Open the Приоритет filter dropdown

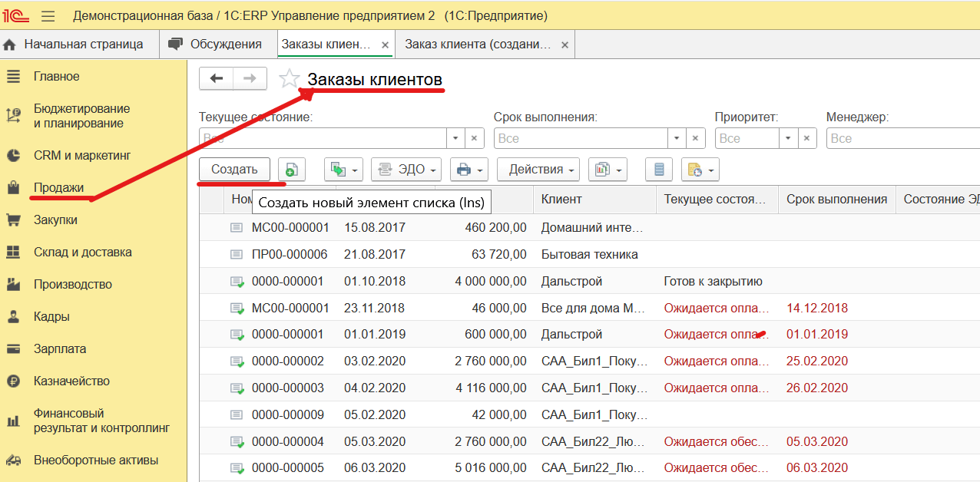click(788, 138)
